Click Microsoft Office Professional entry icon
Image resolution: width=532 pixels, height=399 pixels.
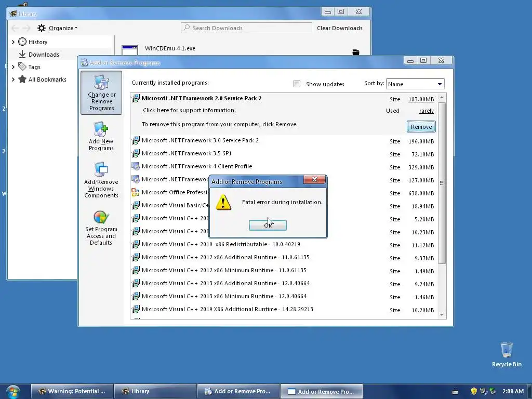[x=136, y=192]
